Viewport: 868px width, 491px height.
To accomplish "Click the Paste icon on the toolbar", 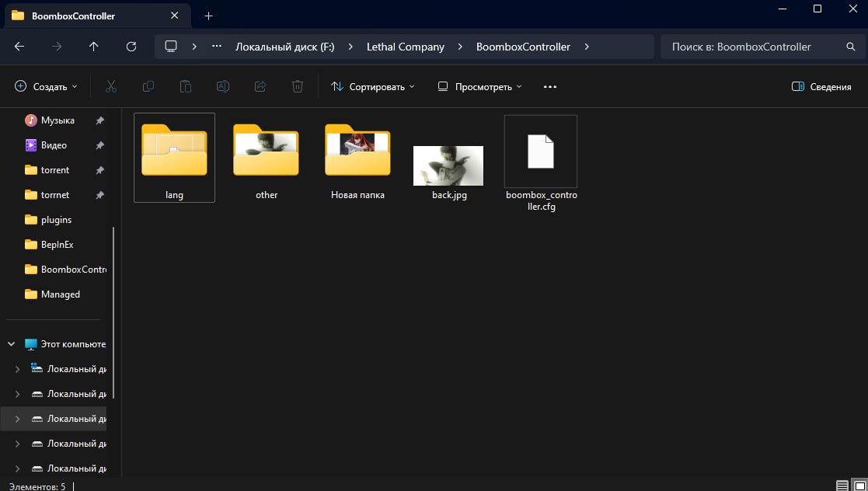I will (x=185, y=86).
